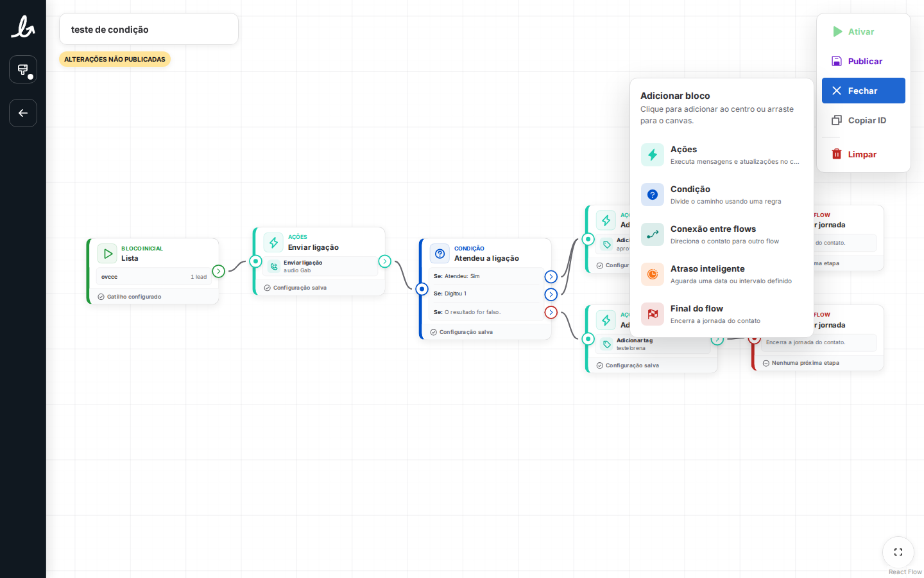The width and height of the screenshot is (924, 578).
Task: Copy the flow ID with Copiar ID
Action: tap(864, 120)
